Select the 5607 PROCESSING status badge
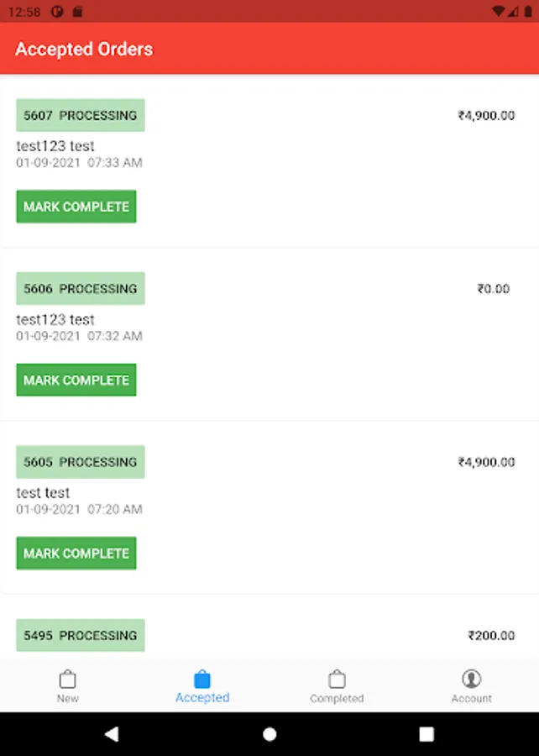 tap(81, 115)
